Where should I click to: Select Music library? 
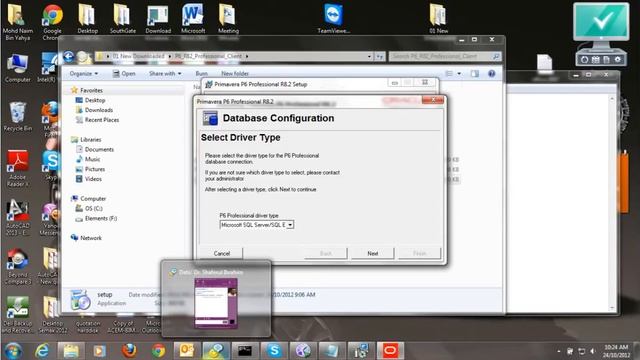click(x=92, y=159)
